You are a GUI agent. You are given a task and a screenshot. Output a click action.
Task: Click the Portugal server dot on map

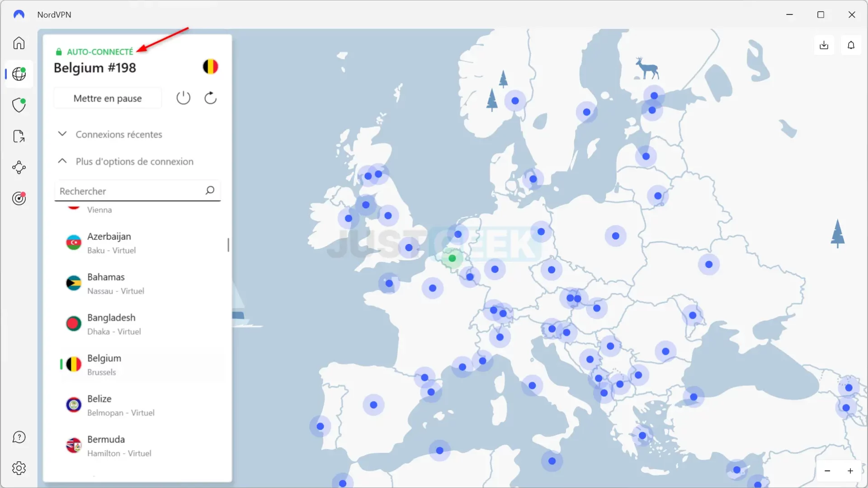pos(320,427)
